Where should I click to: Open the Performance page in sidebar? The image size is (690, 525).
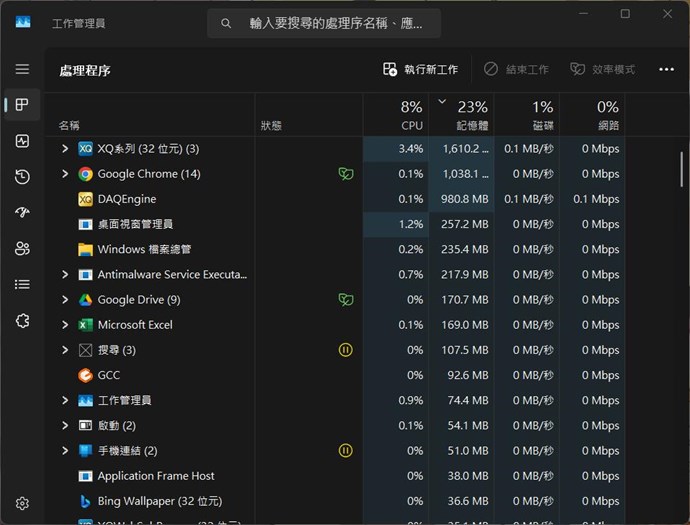[22, 141]
